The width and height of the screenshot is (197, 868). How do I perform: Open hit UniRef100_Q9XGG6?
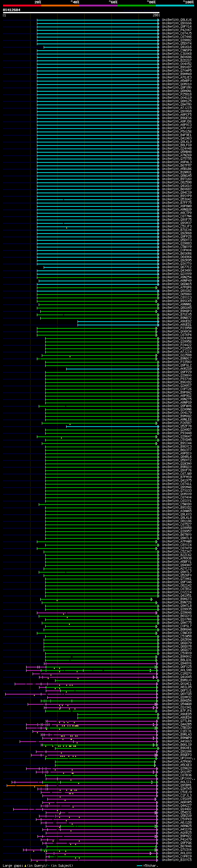(177, 23)
